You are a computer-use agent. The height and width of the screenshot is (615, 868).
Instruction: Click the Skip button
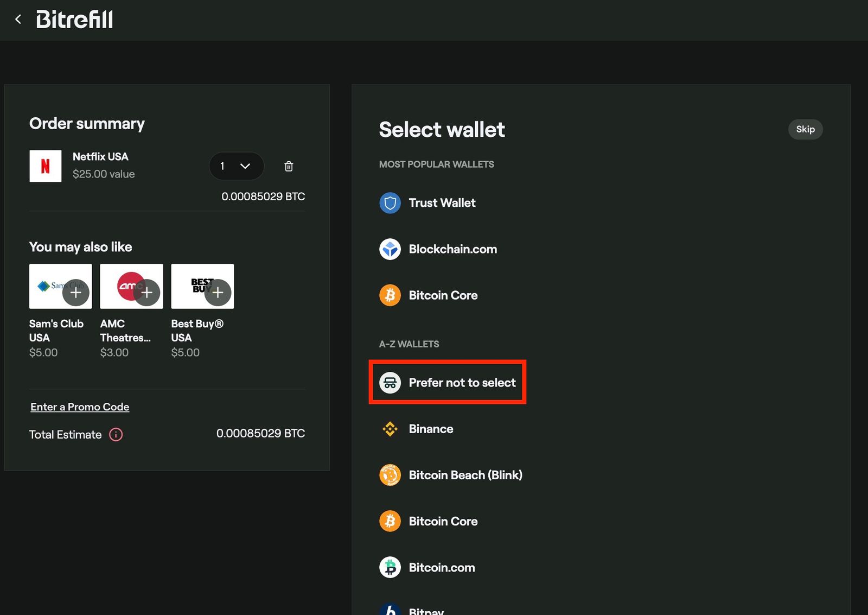click(805, 129)
